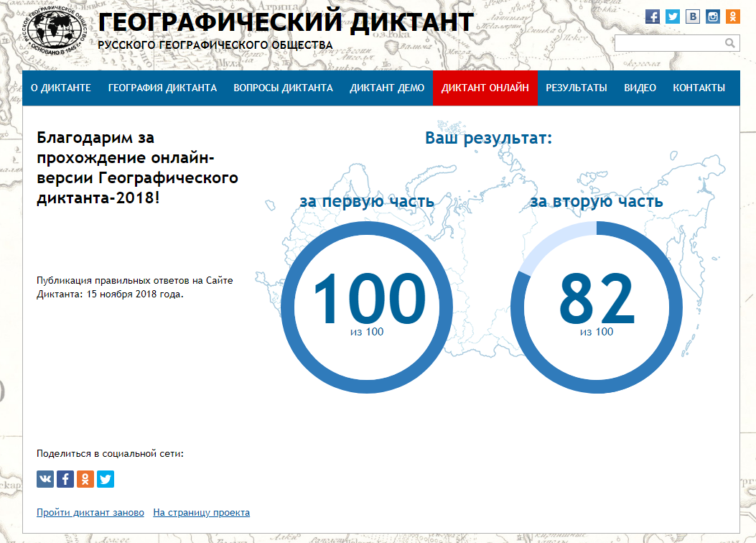Open the ДИКТАНТ ДЕМО menu item
The width and height of the screenshot is (756, 543).
[x=387, y=88]
